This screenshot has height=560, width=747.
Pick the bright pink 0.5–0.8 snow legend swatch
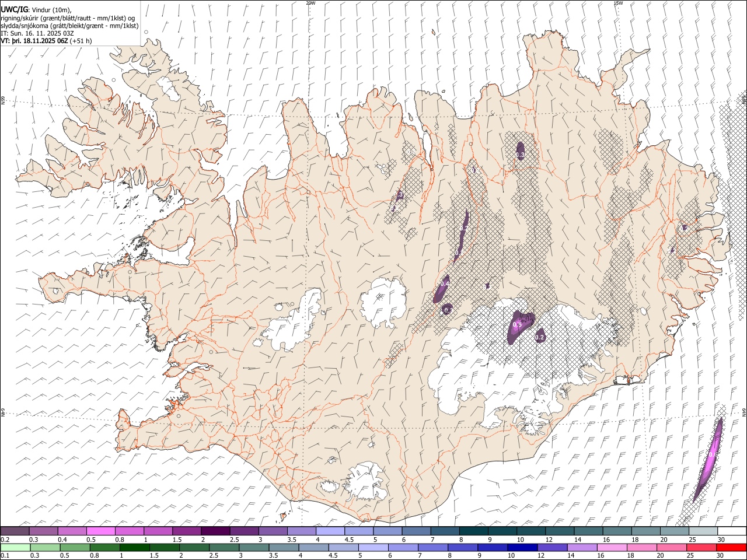click(x=100, y=531)
